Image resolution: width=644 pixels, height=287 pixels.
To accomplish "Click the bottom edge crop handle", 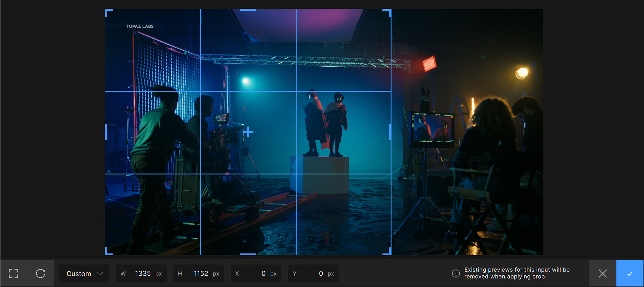I will click(x=248, y=254).
